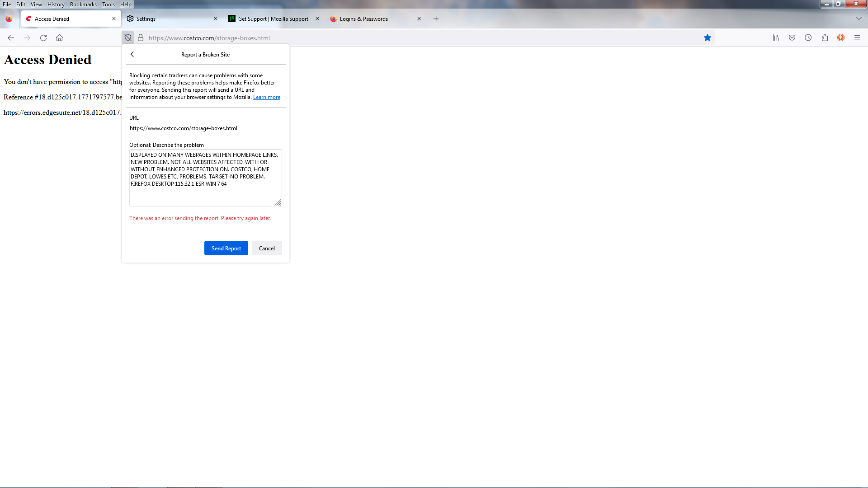This screenshot has height=488, width=868.
Task: Open the History clock icon
Action: pyautogui.click(x=808, y=38)
